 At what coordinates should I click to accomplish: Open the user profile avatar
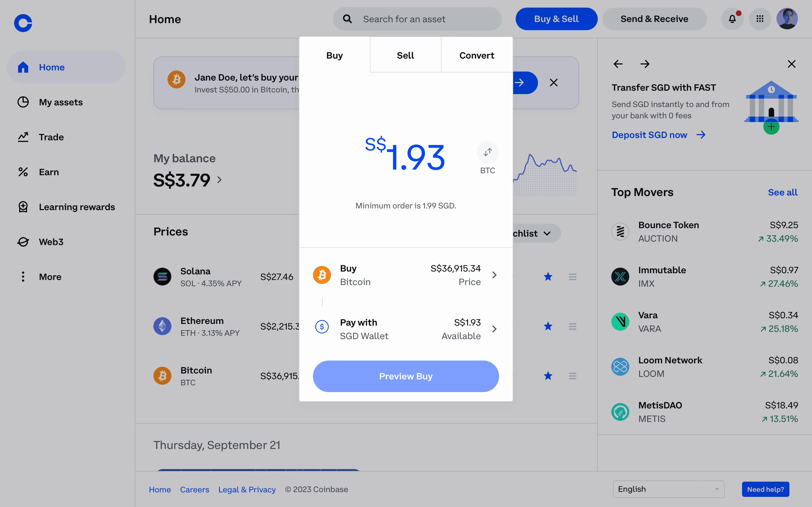[787, 19]
